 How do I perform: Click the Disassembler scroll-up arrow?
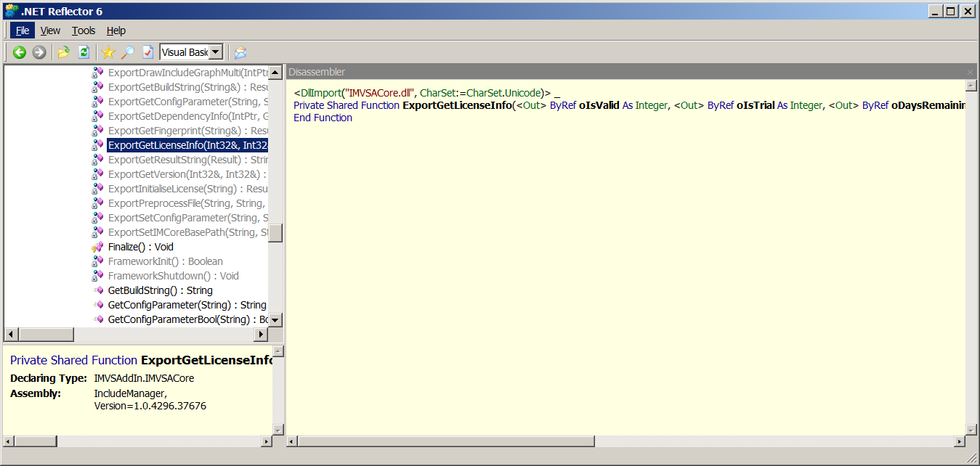click(971, 85)
